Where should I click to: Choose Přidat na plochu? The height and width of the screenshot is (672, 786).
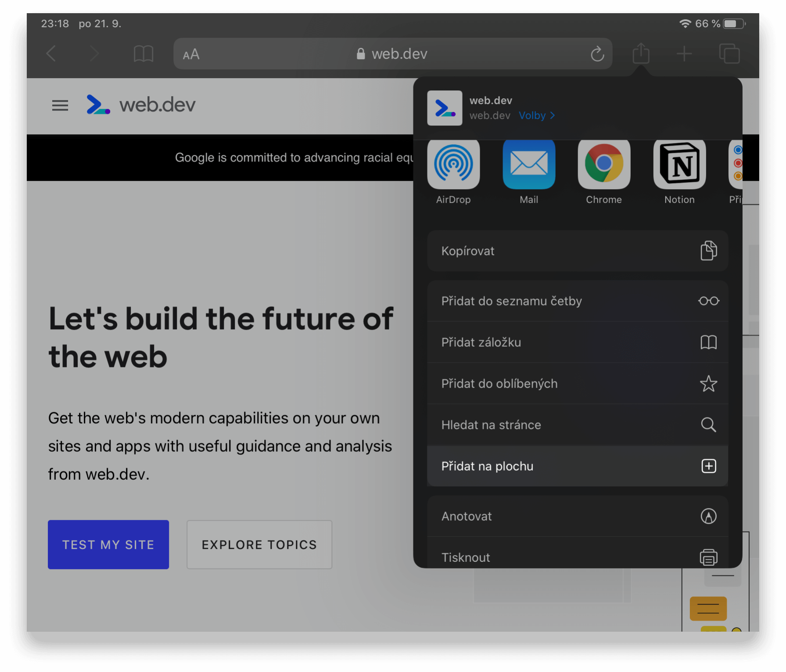[578, 466]
